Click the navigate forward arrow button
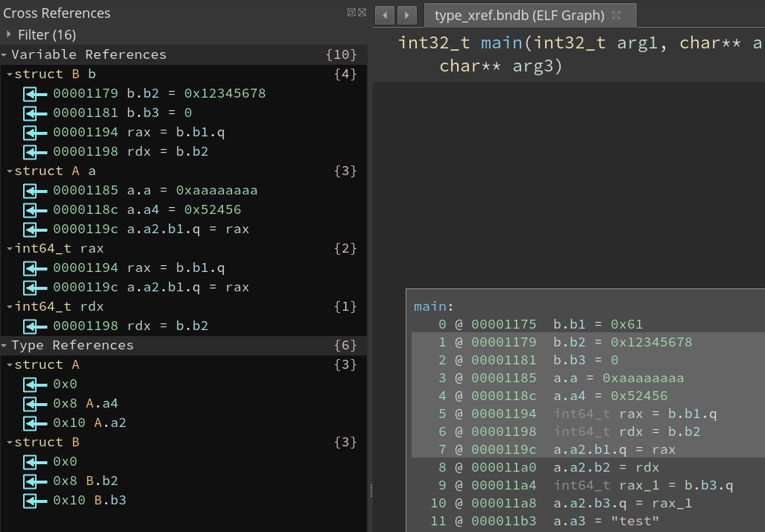 point(406,15)
